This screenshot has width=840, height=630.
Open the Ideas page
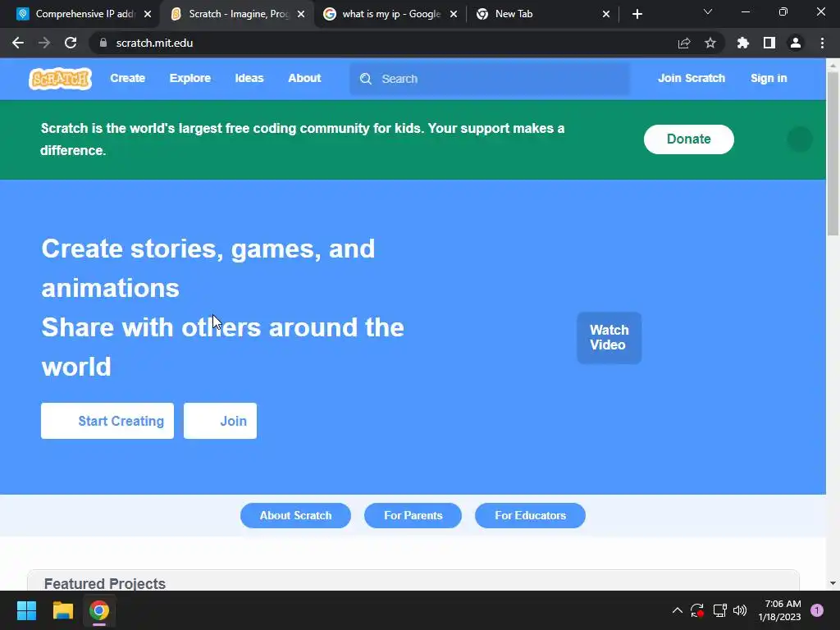coord(249,78)
